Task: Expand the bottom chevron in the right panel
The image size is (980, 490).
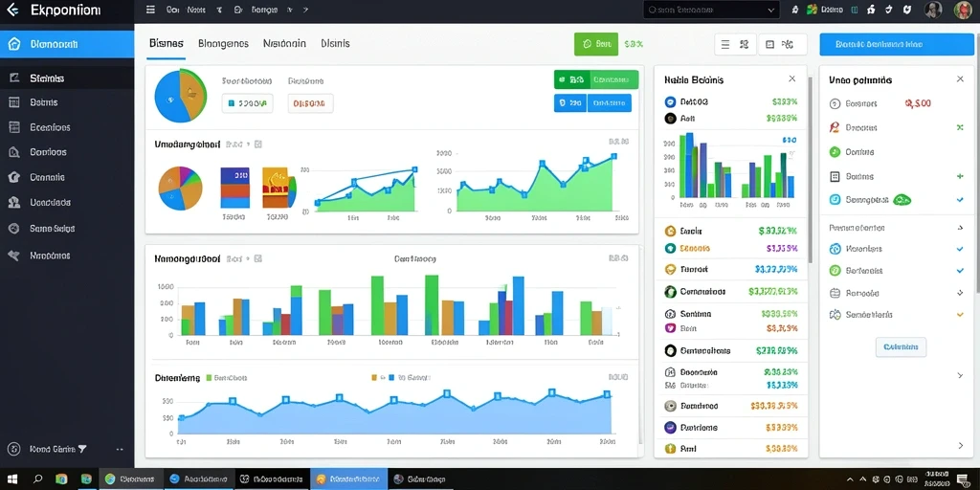Action: (961, 446)
